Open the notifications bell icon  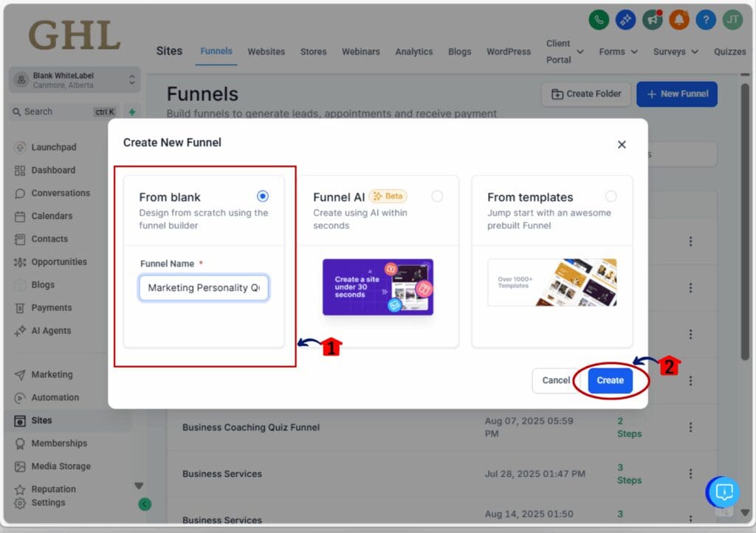tap(678, 20)
